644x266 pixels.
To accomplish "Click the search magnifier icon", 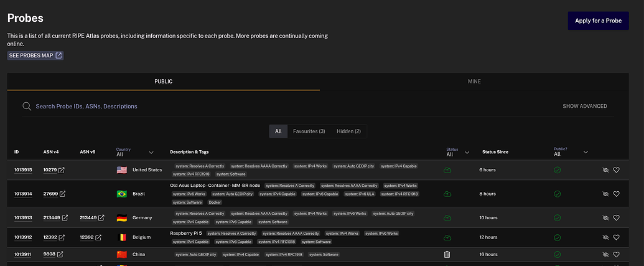I will (27, 107).
